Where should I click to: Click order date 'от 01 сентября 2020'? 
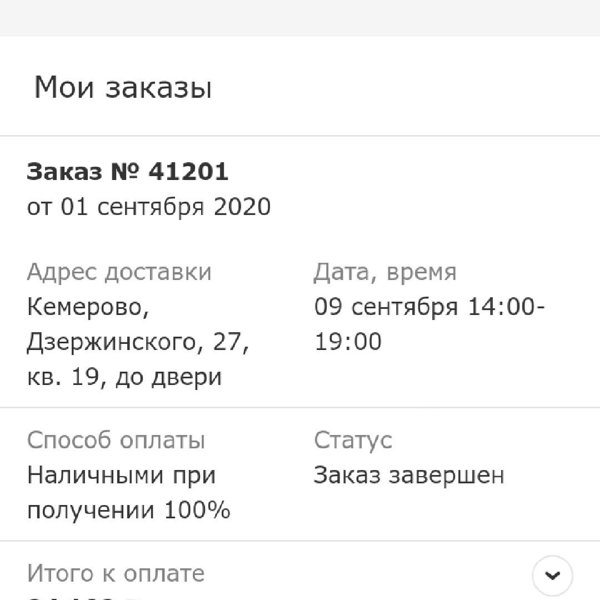149,207
